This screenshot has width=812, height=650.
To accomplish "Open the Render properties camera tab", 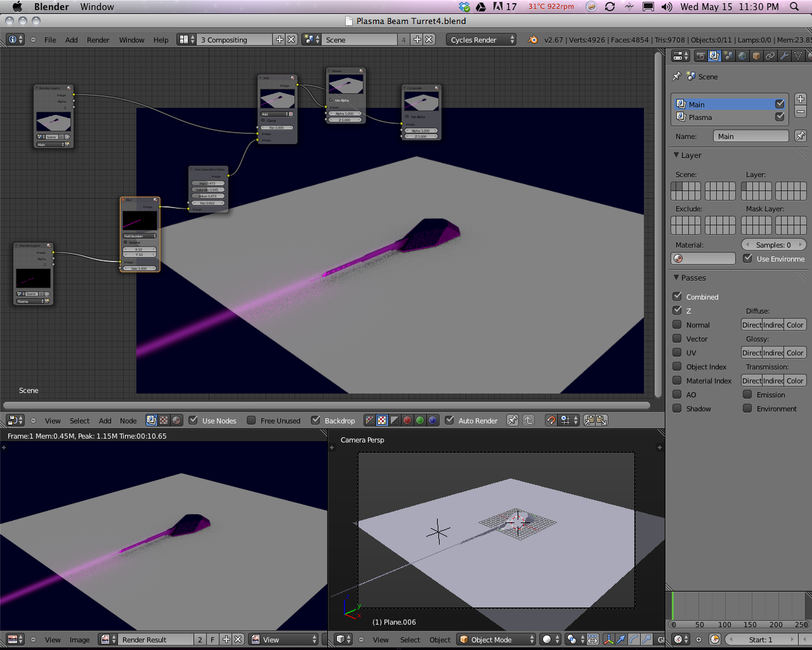I will [x=700, y=56].
